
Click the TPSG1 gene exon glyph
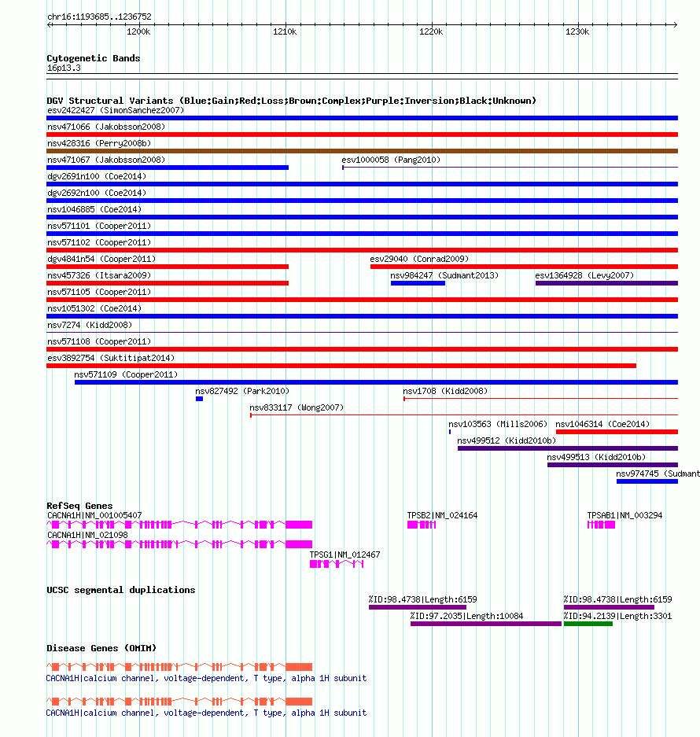click(x=337, y=564)
